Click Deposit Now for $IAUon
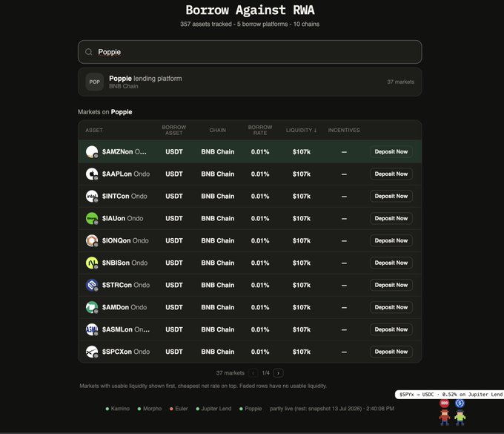 point(391,218)
